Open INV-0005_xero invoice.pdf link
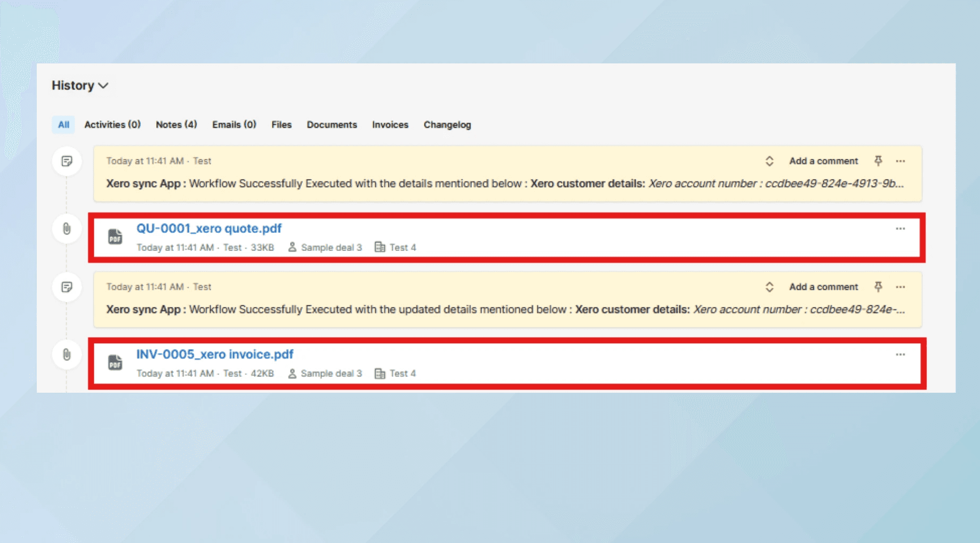980x543 pixels. pyautogui.click(x=215, y=354)
